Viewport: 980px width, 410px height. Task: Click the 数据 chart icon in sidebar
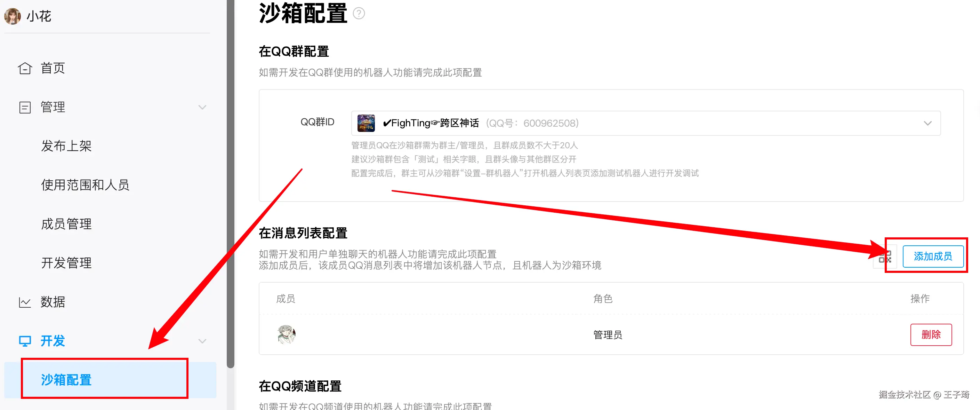pyautogui.click(x=25, y=302)
